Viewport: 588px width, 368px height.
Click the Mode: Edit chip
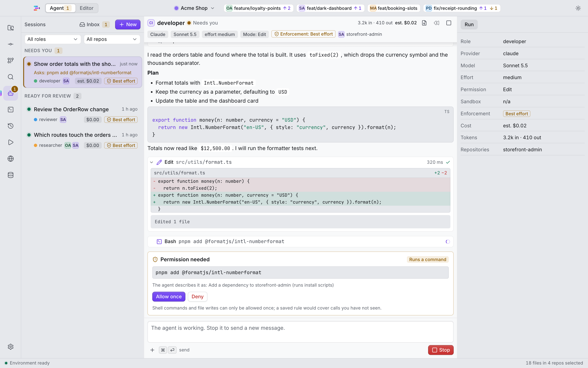tap(254, 34)
